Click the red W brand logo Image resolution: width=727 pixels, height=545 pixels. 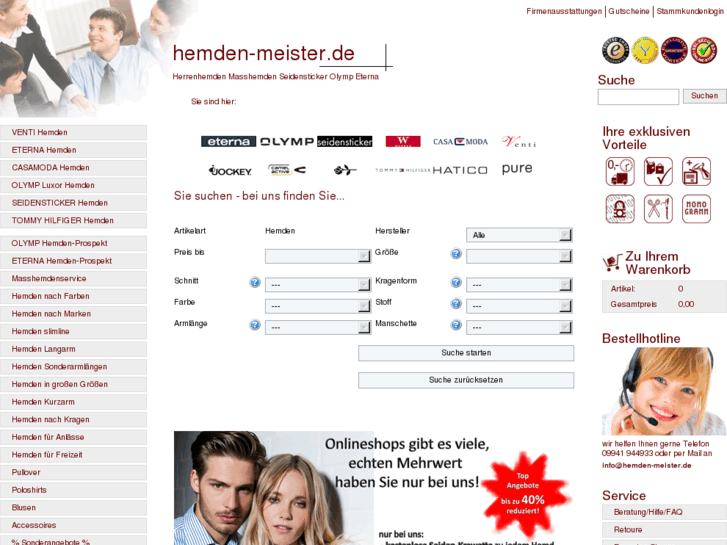coord(403,141)
